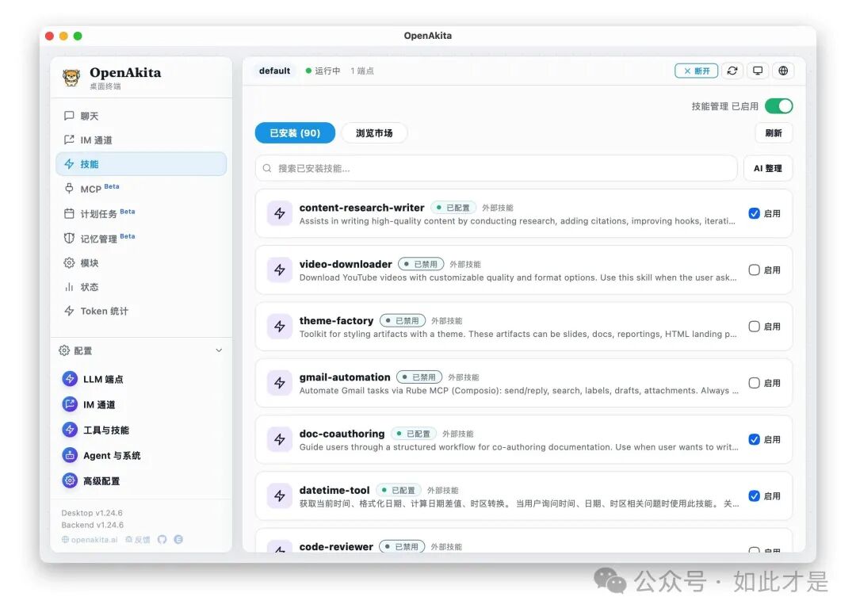Image resolution: width=856 pixels, height=616 pixels.
Task: Click the 断开 button
Action: [696, 71]
